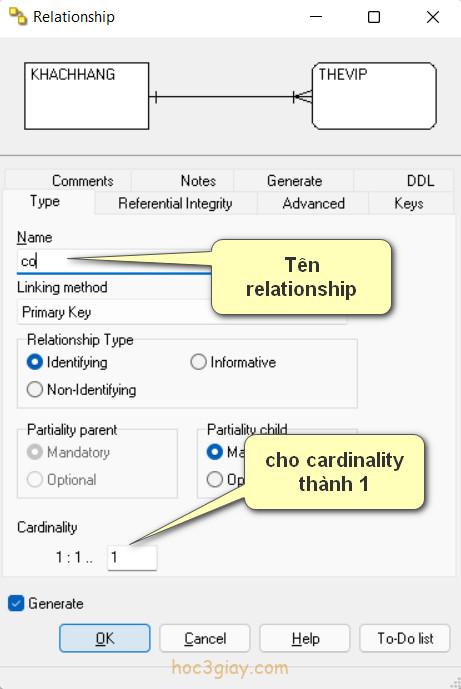Open the Keys tab
Viewport: 461px width, 689px height.
[x=409, y=203]
